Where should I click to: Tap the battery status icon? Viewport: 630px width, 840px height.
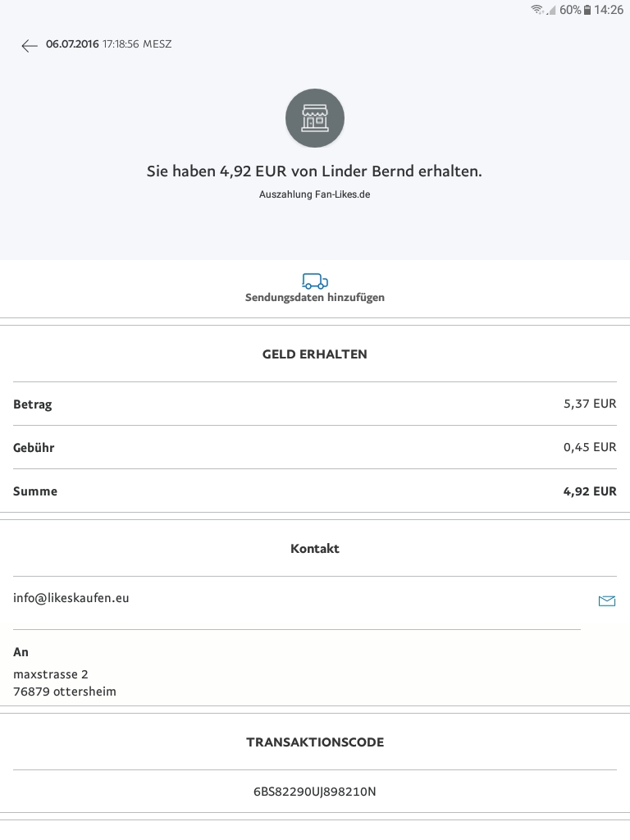587,10
